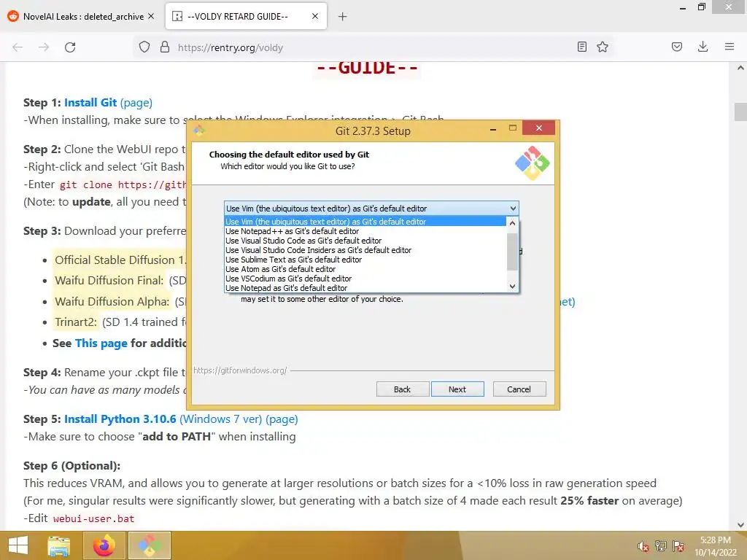Open the Windows Start button
The width and height of the screenshot is (747, 560).
(18, 545)
